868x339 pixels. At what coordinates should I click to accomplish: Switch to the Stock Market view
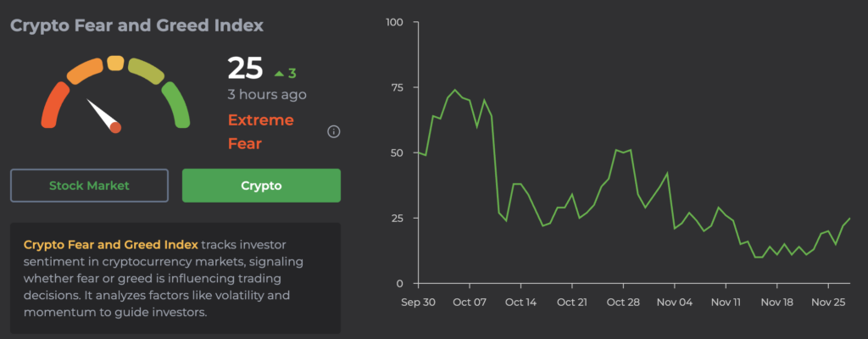click(x=90, y=185)
